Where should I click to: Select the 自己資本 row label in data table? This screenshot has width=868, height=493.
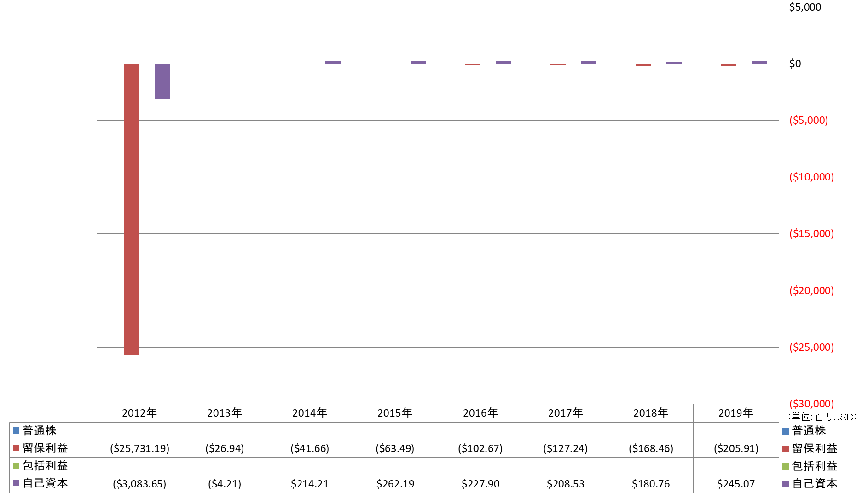point(45,483)
